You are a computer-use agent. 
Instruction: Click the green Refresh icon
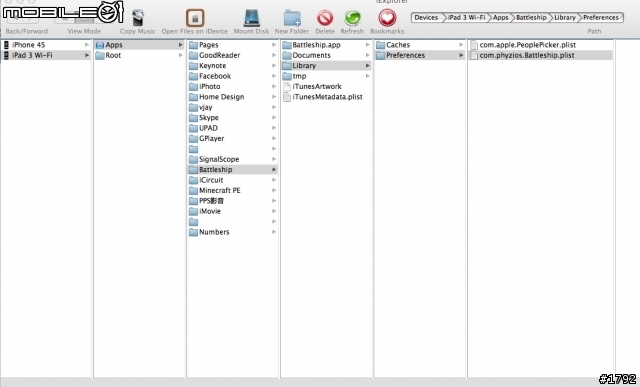coord(352,18)
